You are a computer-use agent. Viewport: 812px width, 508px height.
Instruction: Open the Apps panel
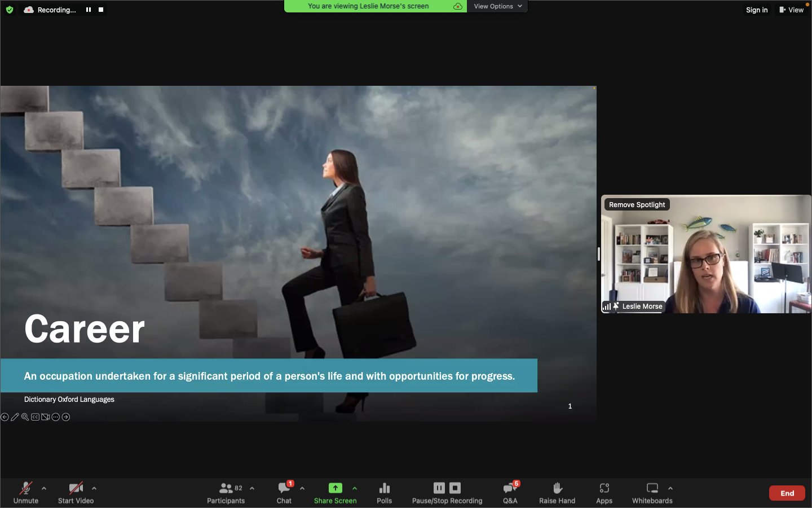604,492
